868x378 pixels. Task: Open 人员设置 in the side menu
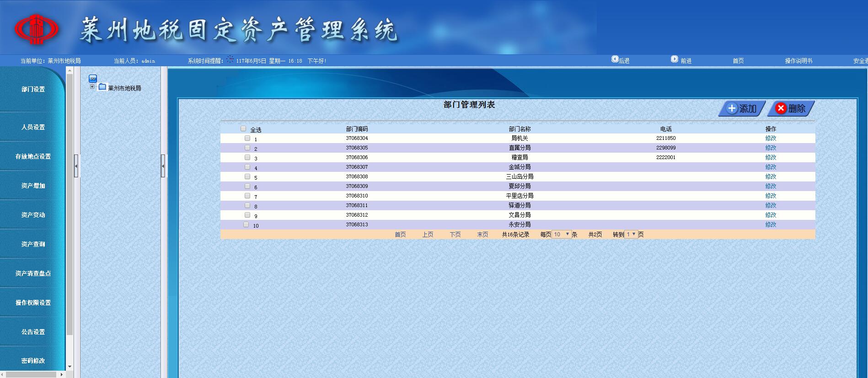click(x=33, y=127)
